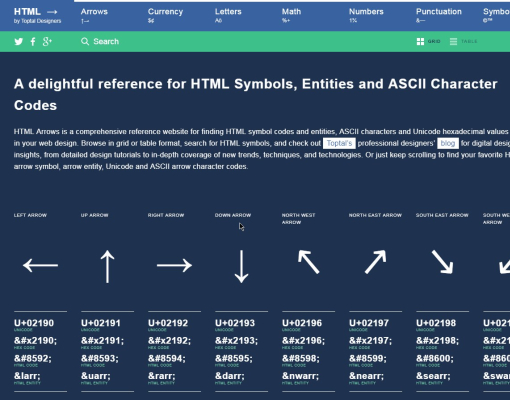Click HTML code &#8593;
This screenshot has width=510, height=400.
pyautogui.click(x=100, y=359)
